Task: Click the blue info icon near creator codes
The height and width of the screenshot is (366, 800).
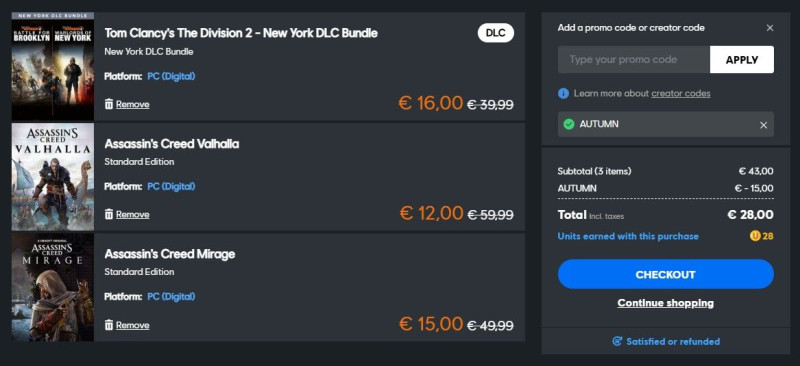Action: click(x=563, y=93)
